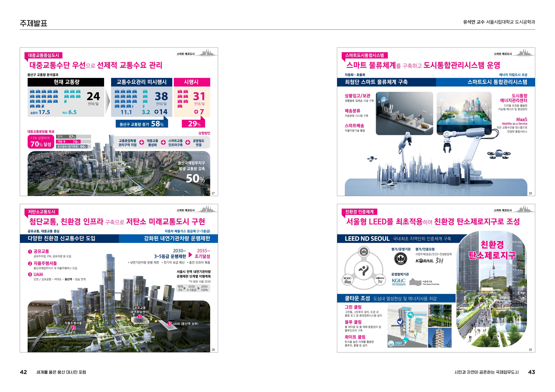
Task: Click the 현재 교통량 black header
Action: [66, 82]
